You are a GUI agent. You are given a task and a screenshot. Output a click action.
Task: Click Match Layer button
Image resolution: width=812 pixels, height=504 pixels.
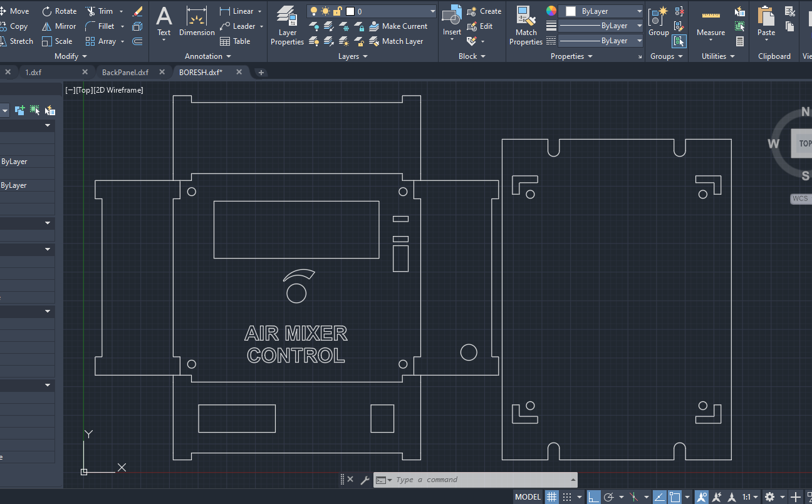396,41
